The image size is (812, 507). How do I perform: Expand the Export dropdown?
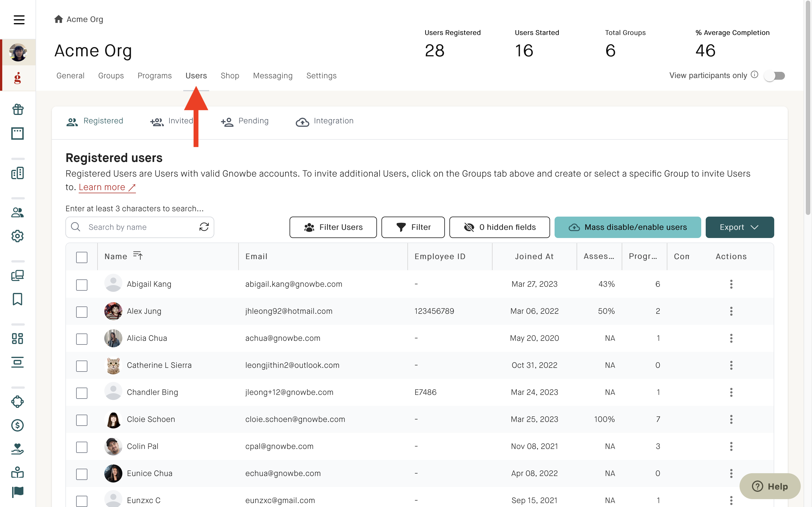click(x=740, y=227)
